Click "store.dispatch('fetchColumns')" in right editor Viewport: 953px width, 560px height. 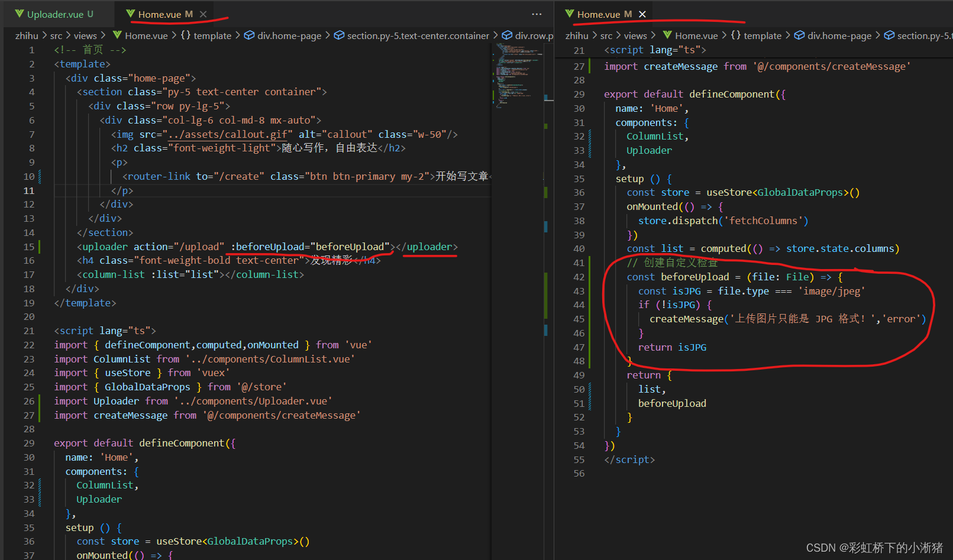[x=723, y=221]
